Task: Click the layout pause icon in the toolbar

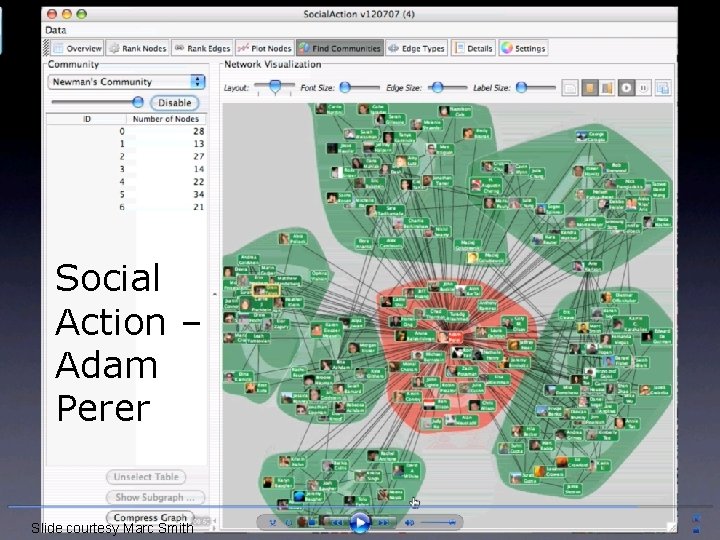Action: tap(643, 88)
